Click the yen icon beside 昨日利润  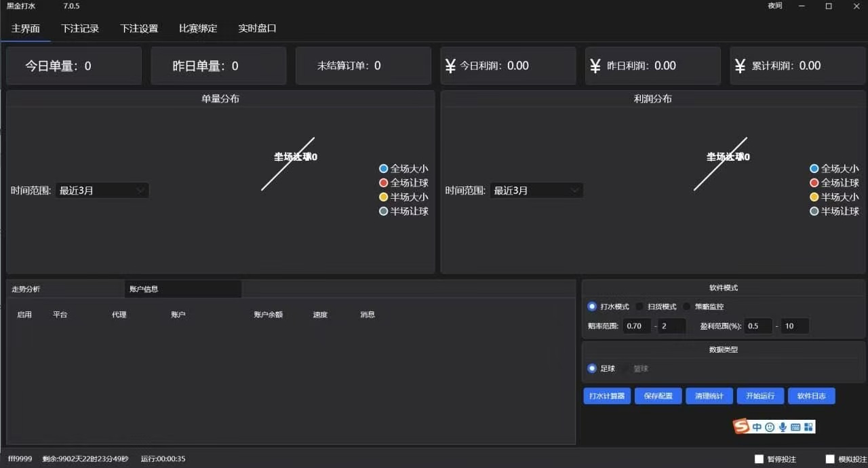595,66
